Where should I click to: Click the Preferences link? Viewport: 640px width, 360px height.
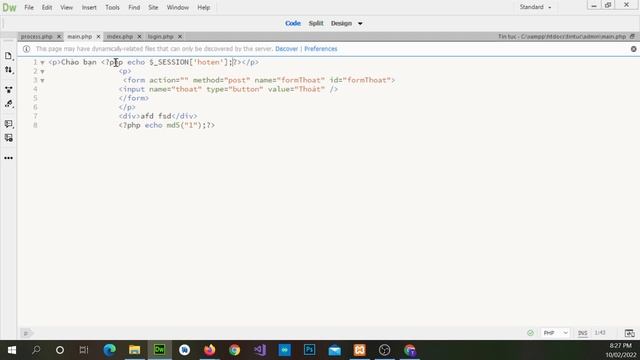(x=321, y=49)
